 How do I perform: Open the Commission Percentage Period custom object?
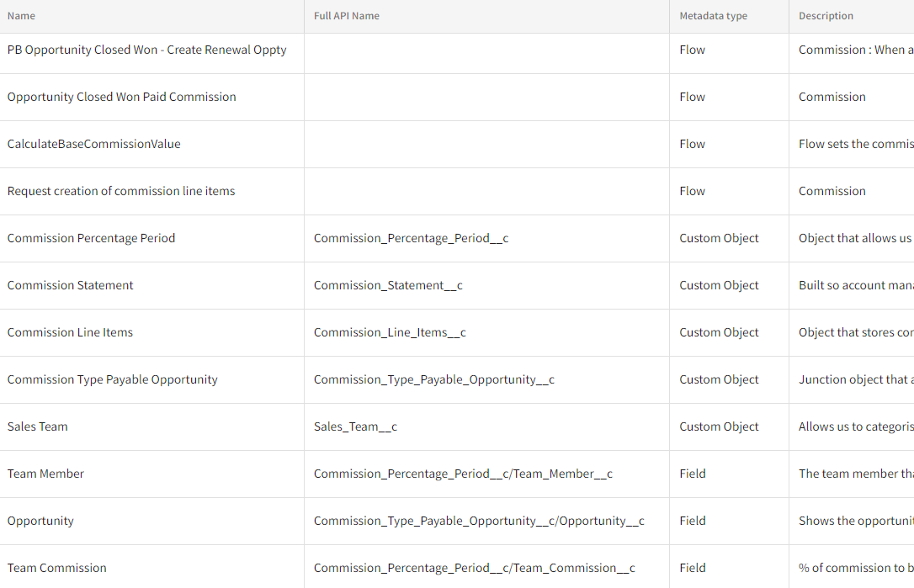(x=91, y=238)
